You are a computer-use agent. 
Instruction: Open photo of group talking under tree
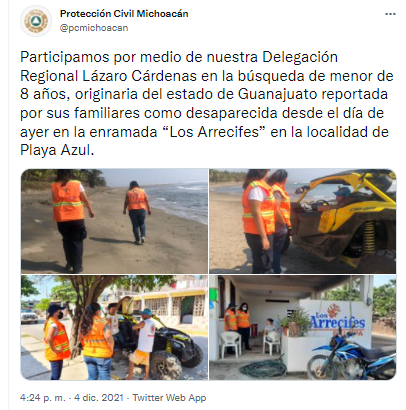pyautogui.click(x=114, y=327)
